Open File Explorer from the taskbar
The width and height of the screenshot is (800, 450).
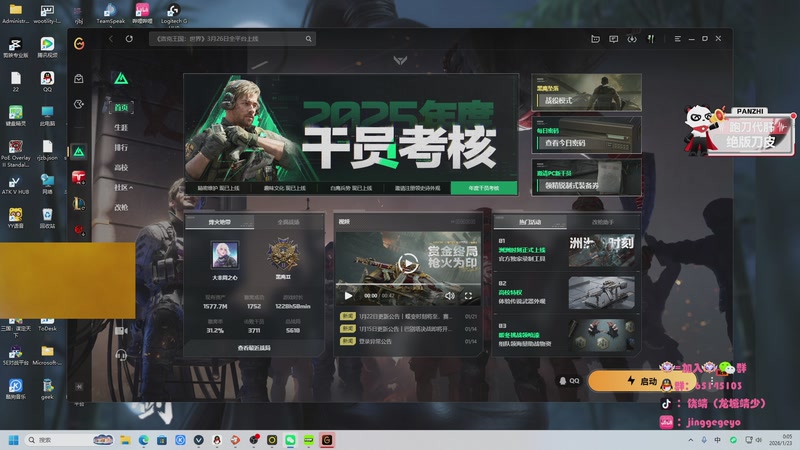point(125,440)
